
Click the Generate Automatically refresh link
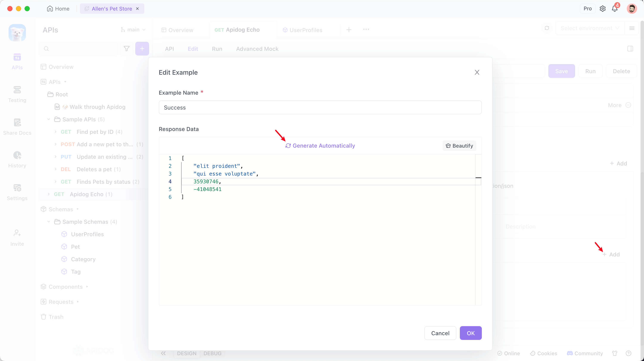pyautogui.click(x=320, y=146)
